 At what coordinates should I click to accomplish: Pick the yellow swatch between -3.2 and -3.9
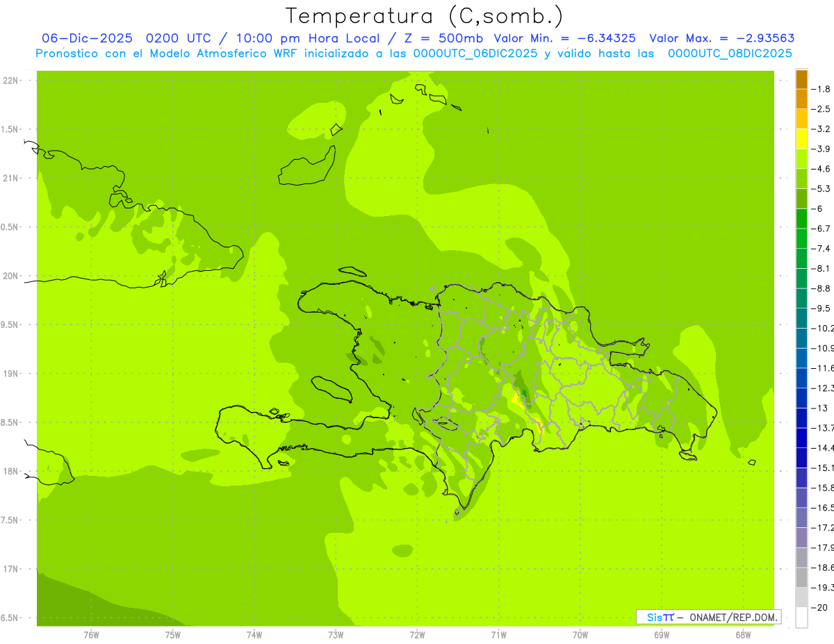pos(801,139)
